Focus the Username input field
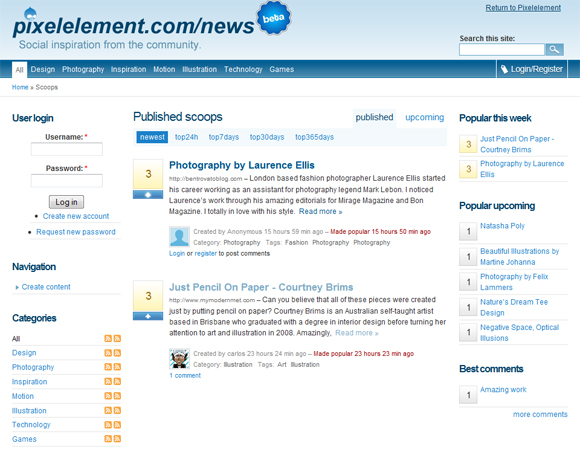Viewport: 580px width, 452px height. point(67,149)
